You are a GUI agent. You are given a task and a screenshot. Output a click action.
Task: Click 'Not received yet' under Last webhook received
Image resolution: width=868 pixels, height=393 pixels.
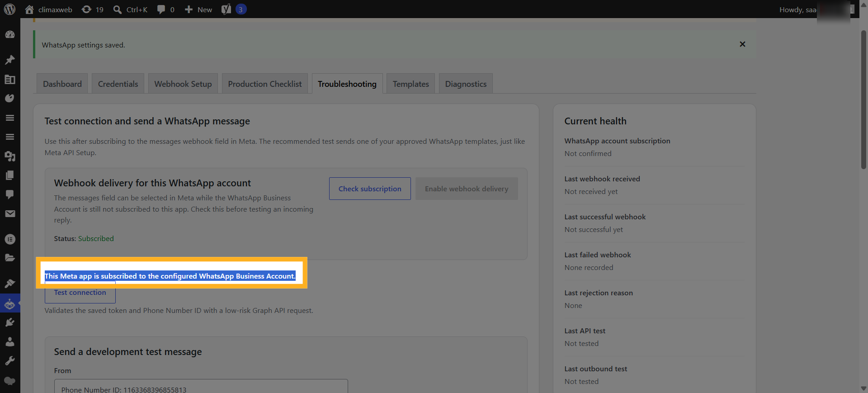point(591,191)
